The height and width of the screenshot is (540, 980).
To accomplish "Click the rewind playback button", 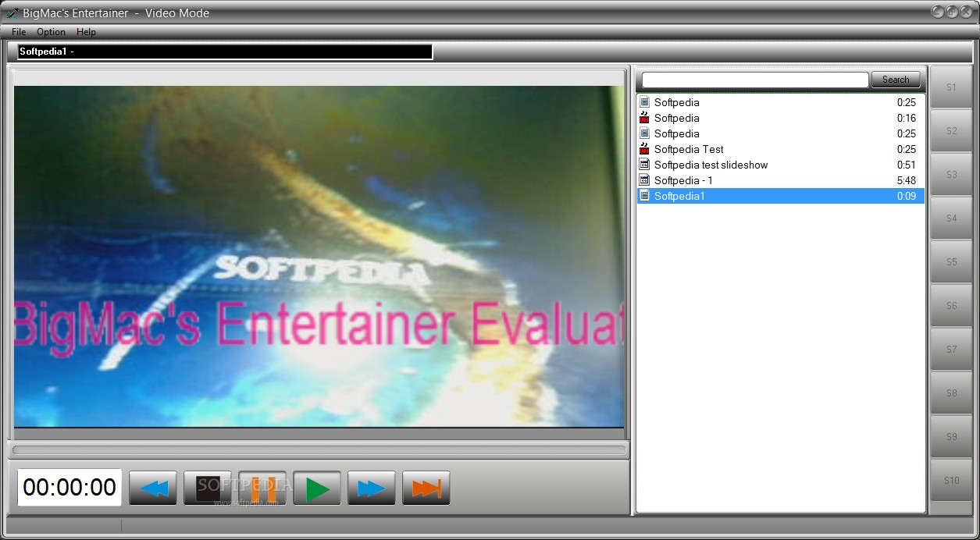I will click(153, 488).
